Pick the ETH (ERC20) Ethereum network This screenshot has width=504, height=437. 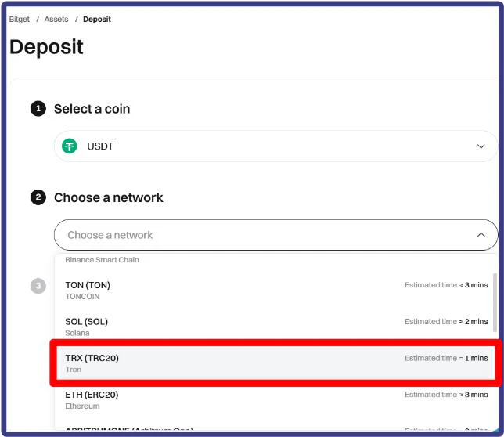tap(275, 400)
